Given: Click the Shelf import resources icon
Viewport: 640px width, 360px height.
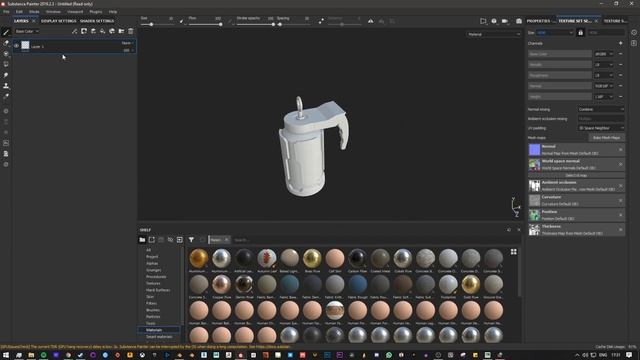Looking at the screenshot, I should point(180,240).
